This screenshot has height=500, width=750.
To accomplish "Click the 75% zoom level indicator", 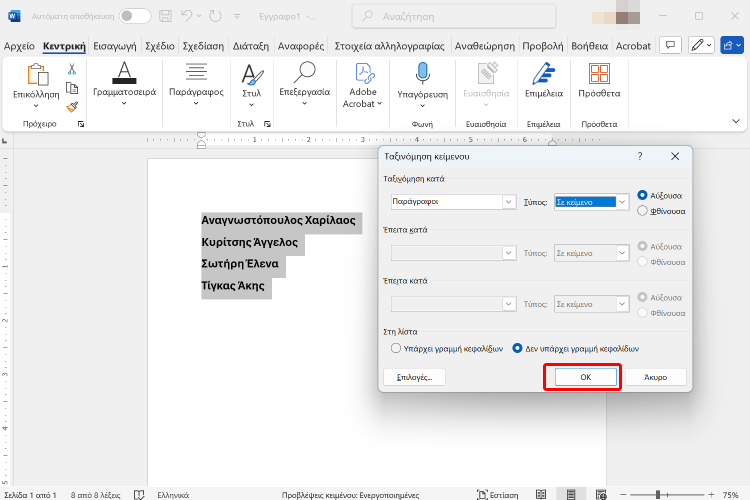I will [x=730, y=495].
